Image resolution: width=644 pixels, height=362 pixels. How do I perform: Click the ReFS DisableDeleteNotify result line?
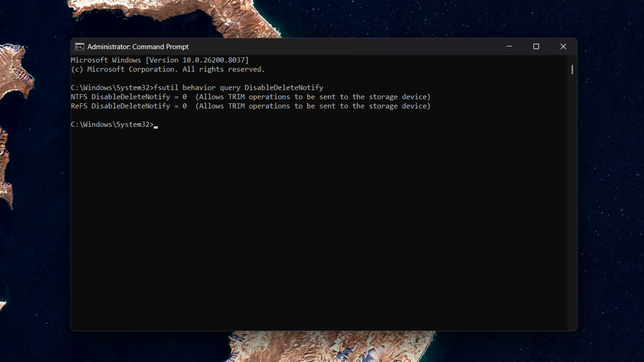(250, 106)
